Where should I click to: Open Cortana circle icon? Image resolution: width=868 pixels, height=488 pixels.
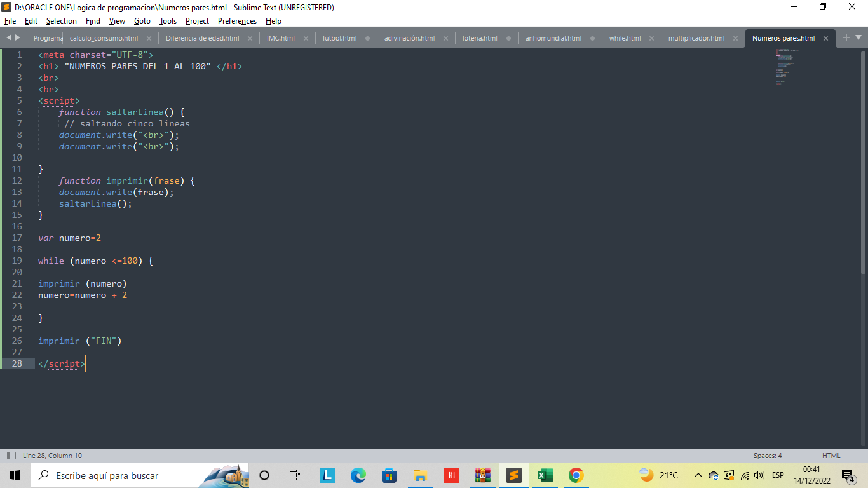[x=265, y=475]
